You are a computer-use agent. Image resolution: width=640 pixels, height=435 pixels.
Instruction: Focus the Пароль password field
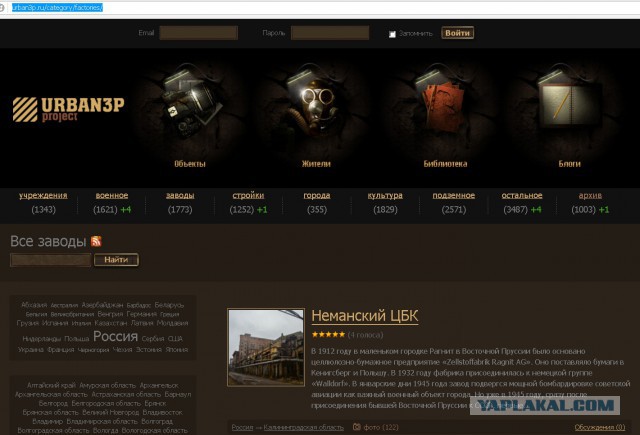click(x=330, y=33)
